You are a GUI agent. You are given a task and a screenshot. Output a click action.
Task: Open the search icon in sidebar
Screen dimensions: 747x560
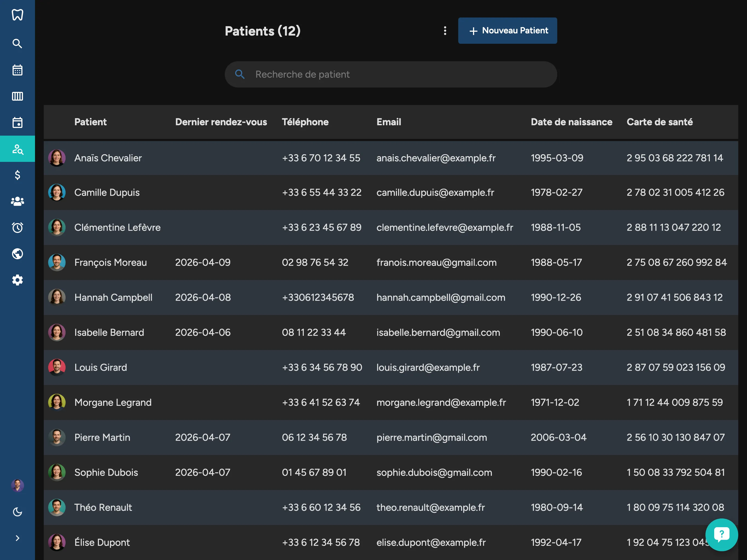17,43
